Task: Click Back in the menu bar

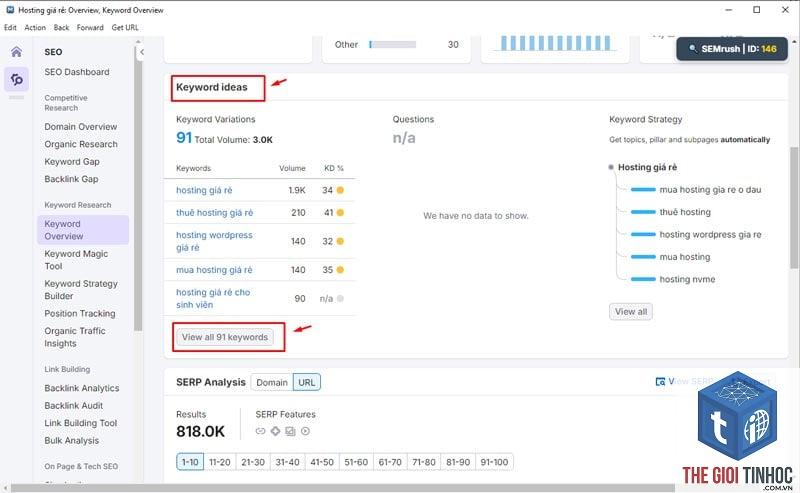Action: tap(61, 28)
